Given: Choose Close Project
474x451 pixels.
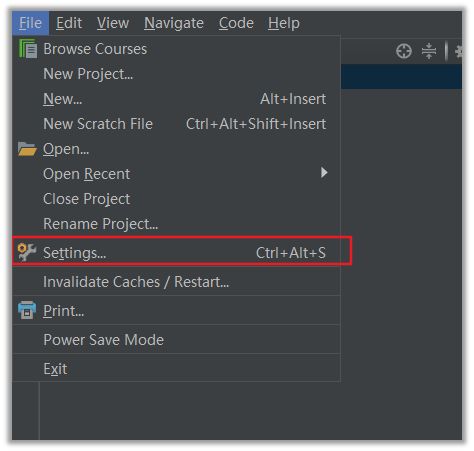Looking at the screenshot, I should [x=176, y=199].
